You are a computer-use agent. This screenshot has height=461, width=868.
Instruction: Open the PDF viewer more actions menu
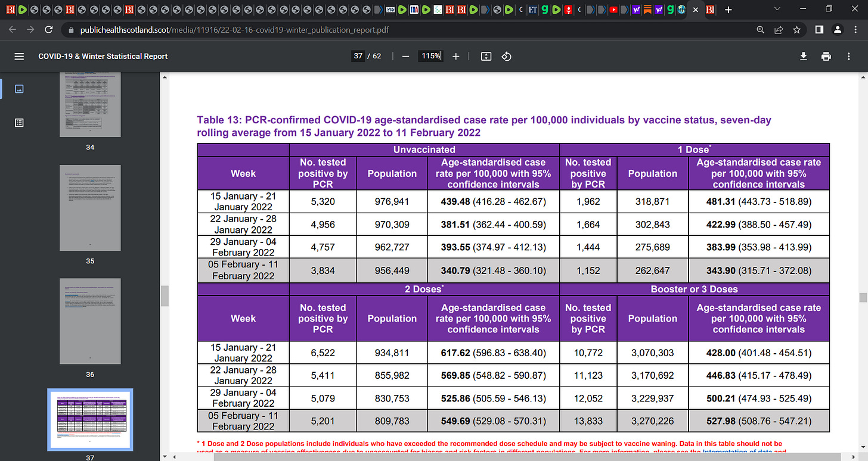[x=848, y=56]
